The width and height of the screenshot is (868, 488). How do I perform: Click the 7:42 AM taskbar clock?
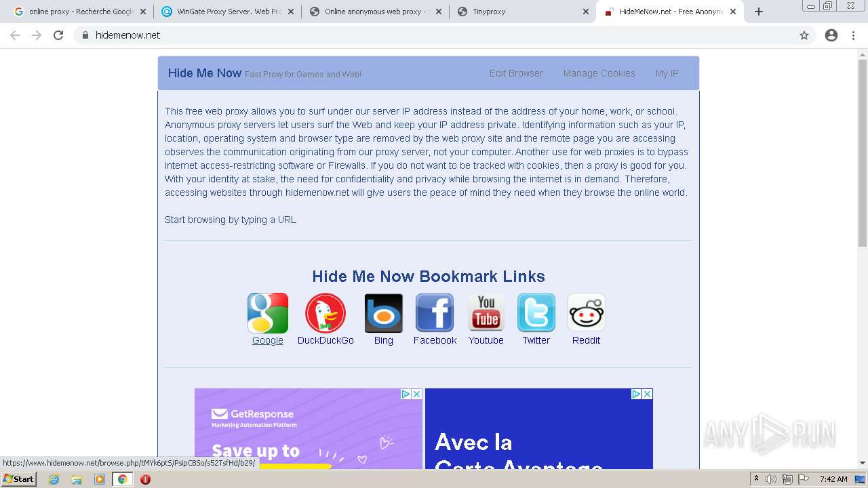click(833, 479)
